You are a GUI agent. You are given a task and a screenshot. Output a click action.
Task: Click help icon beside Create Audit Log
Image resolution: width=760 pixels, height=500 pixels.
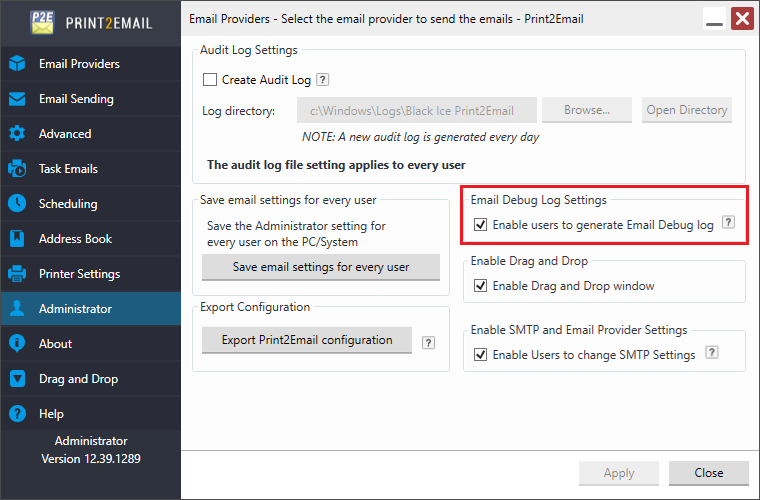coord(323,80)
